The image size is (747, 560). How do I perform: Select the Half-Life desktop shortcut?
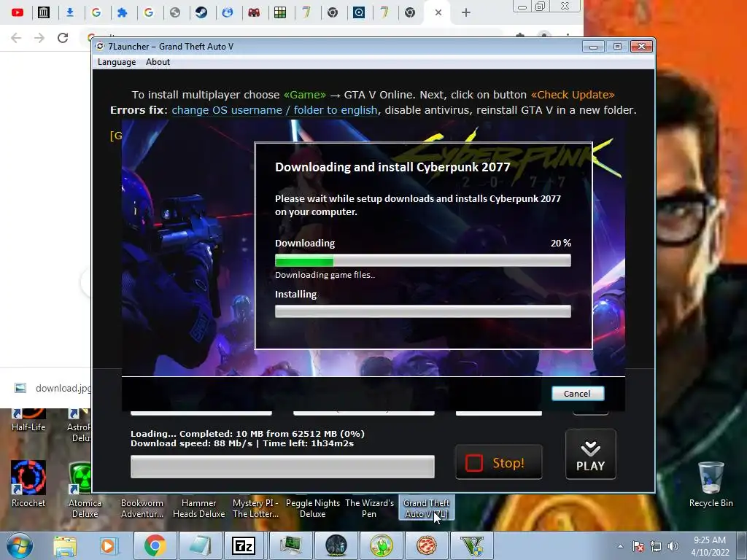28,420
